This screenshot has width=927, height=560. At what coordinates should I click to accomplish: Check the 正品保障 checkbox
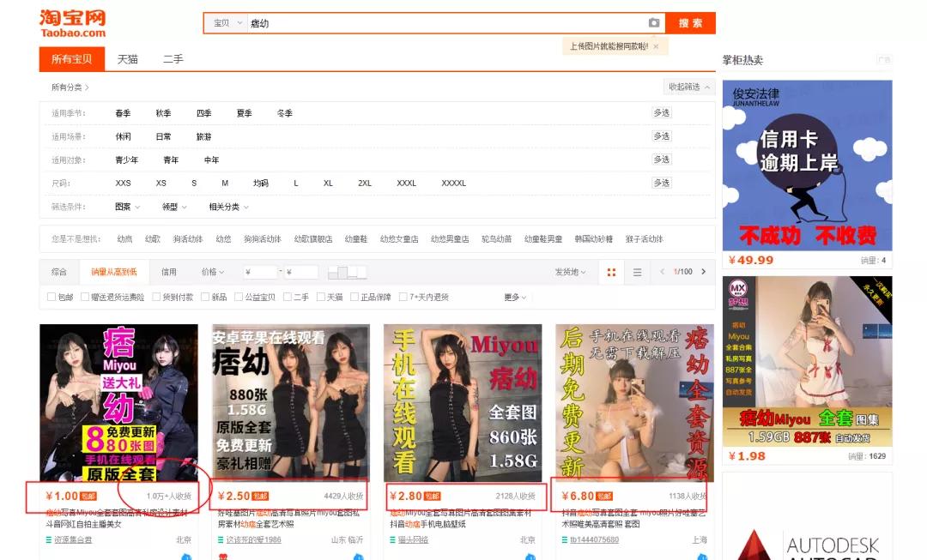[354, 297]
